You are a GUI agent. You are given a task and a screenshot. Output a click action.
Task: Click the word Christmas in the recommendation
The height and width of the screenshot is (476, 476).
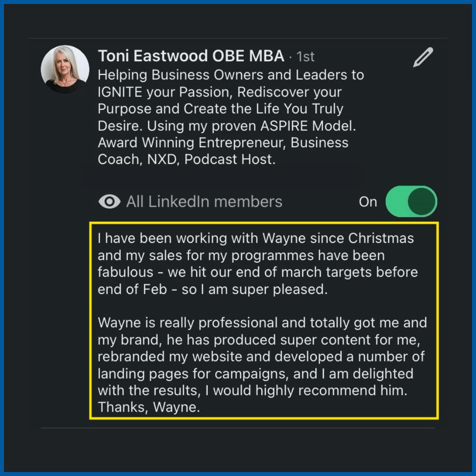(x=381, y=238)
